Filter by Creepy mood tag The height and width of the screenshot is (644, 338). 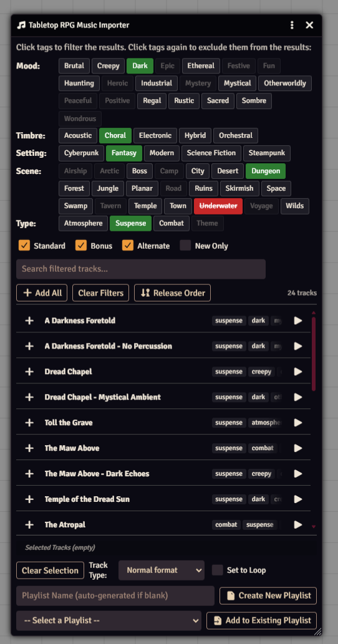pos(108,65)
